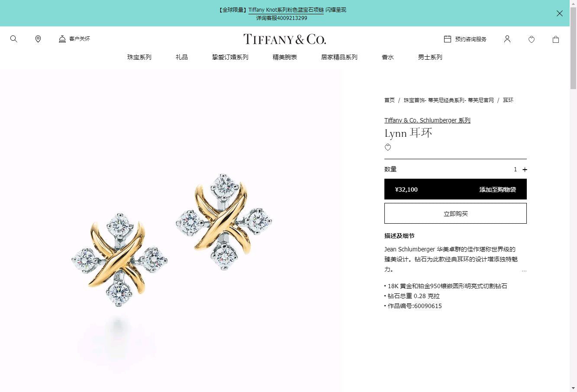The height and width of the screenshot is (392, 577).
Task: Click 立即购买 button
Action: pyautogui.click(x=455, y=213)
